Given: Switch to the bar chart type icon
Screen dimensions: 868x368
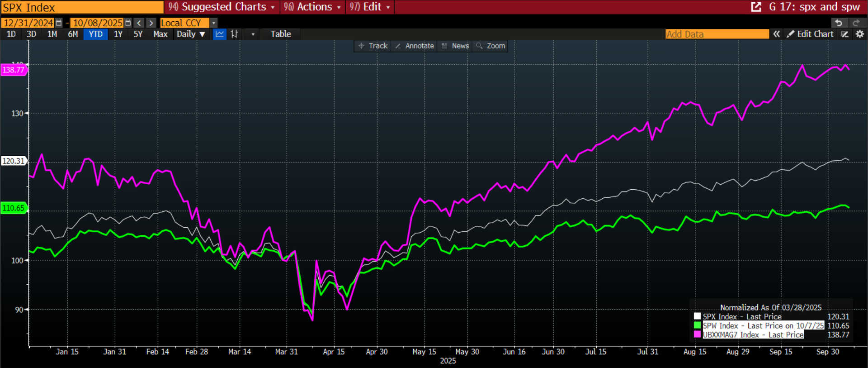Looking at the screenshot, I should pyautogui.click(x=234, y=34).
